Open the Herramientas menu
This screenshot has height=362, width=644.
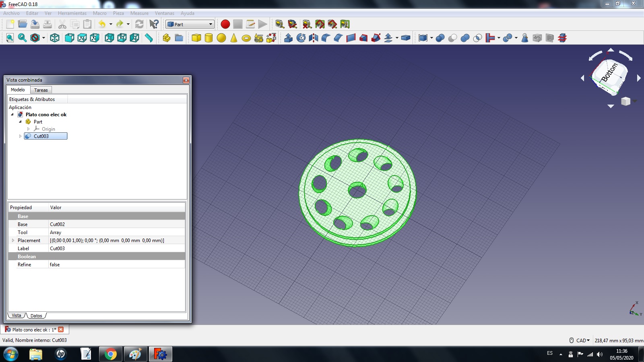[x=72, y=13]
